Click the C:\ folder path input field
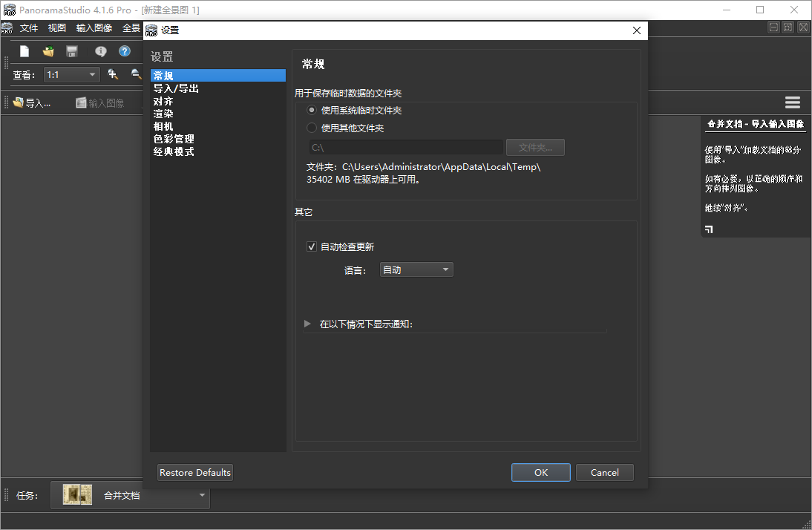 tap(406, 148)
